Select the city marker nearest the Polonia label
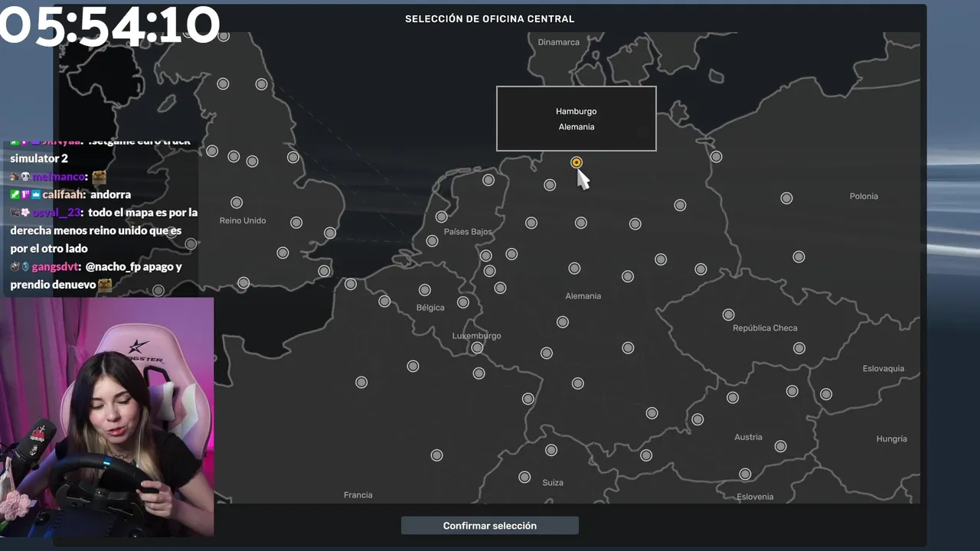Image resolution: width=980 pixels, height=551 pixels. [x=786, y=198]
